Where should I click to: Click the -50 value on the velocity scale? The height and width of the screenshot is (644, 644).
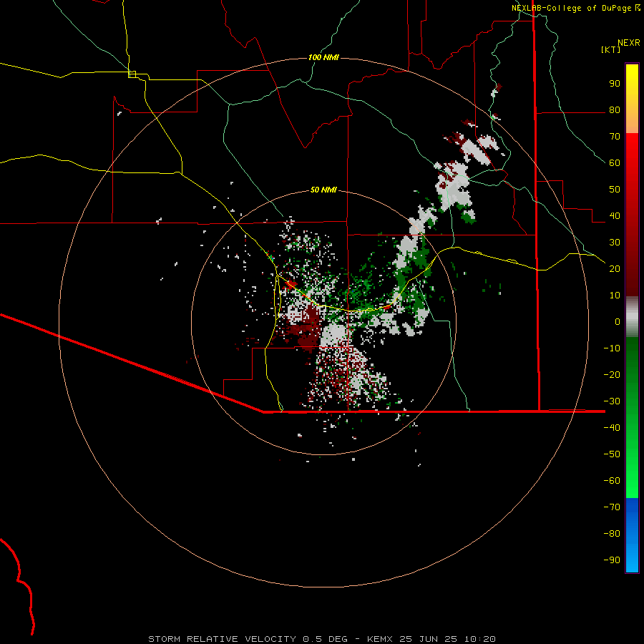tap(612, 454)
